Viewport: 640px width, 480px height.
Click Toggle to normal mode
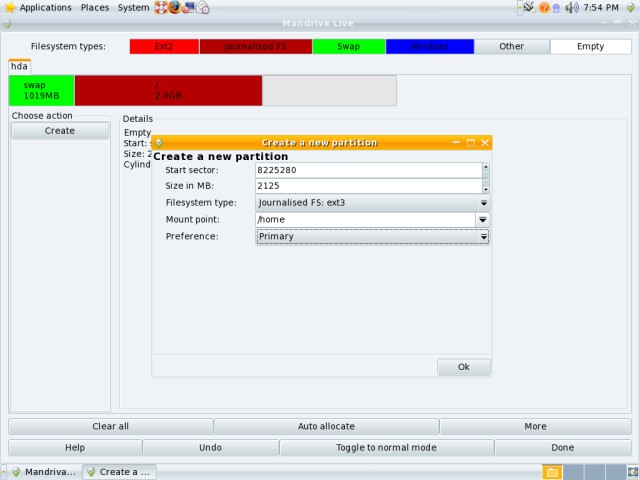point(387,447)
